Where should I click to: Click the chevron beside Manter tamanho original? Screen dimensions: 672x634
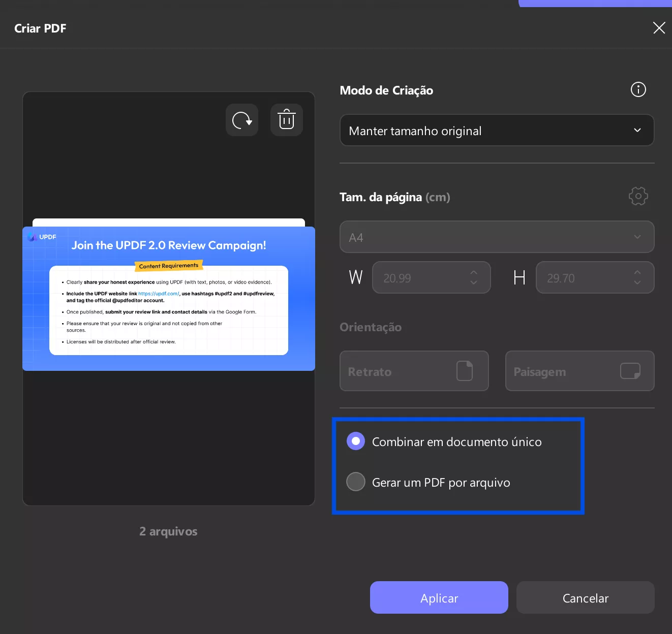click(637, 130)
